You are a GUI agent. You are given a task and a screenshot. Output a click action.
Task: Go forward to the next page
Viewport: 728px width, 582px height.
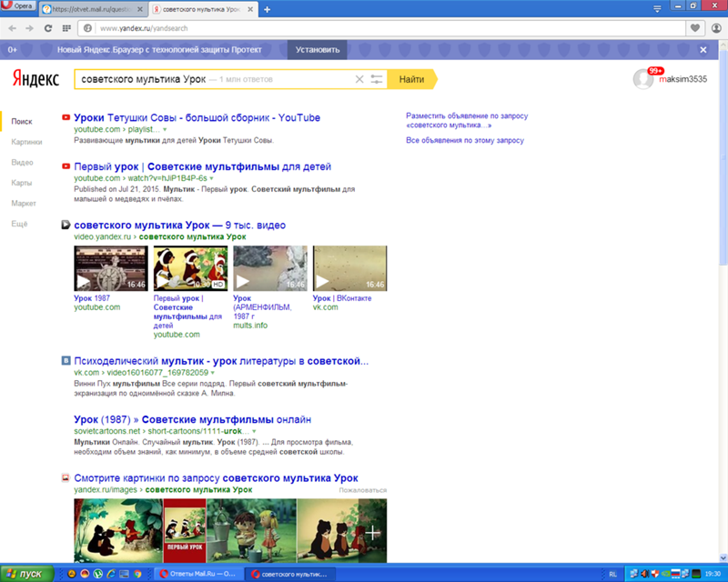click(x=30, y=28)
